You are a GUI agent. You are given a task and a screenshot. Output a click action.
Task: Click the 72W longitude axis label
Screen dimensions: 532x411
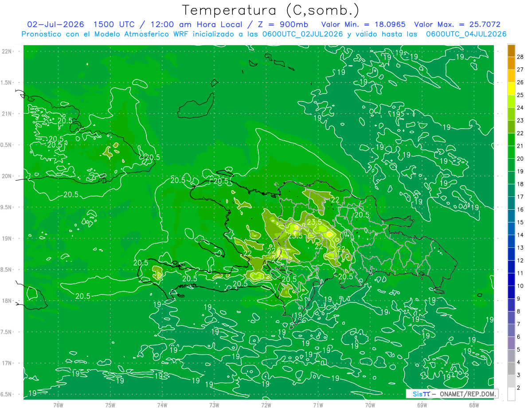pos(266,405)
